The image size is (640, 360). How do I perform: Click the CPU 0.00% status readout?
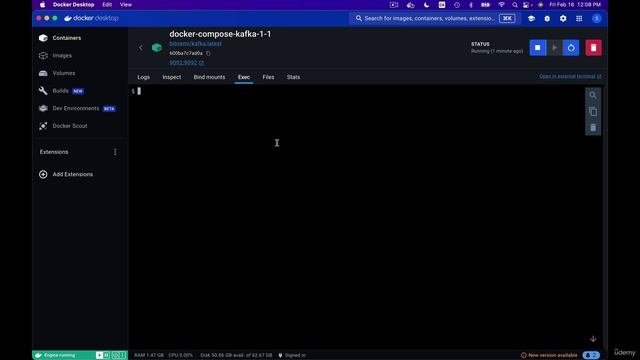pos(180,355)
